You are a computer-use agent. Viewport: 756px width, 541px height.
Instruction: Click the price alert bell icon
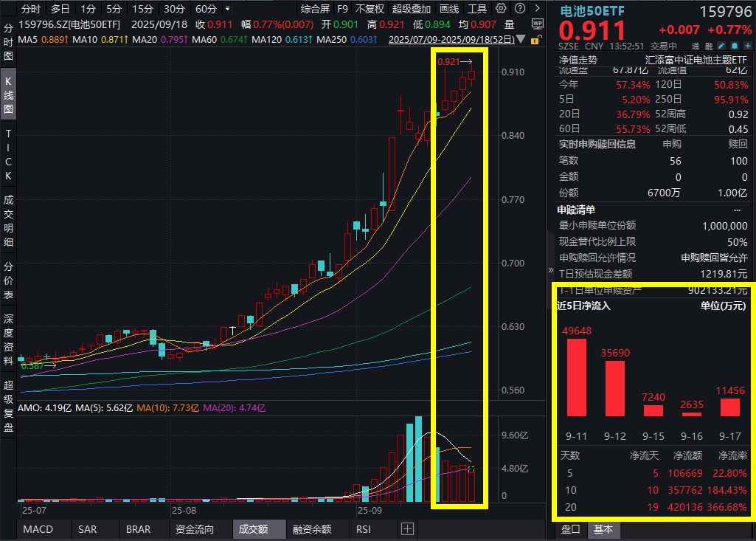tap(734, 46)
